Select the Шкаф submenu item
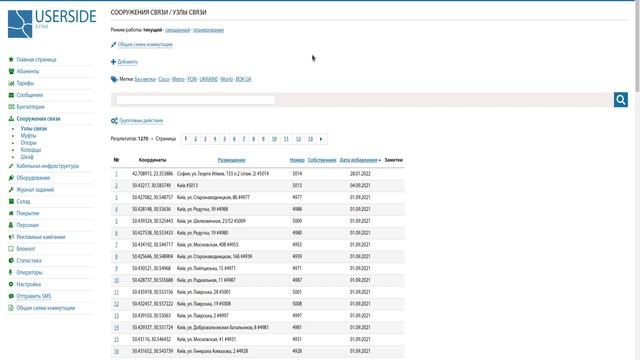Image resolution: width=640 pixels, height=360 pixels. pos(27,157)
